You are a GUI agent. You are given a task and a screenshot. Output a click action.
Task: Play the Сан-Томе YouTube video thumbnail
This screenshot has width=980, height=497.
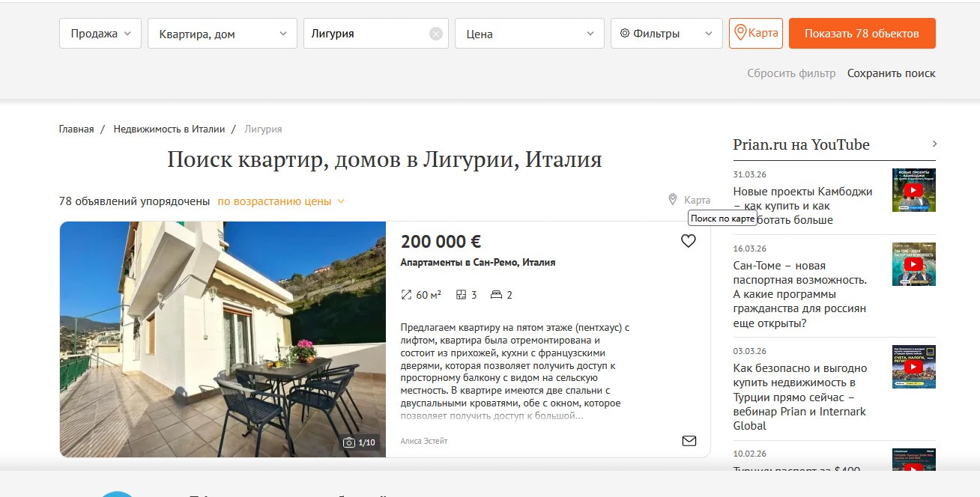(913, 264)
